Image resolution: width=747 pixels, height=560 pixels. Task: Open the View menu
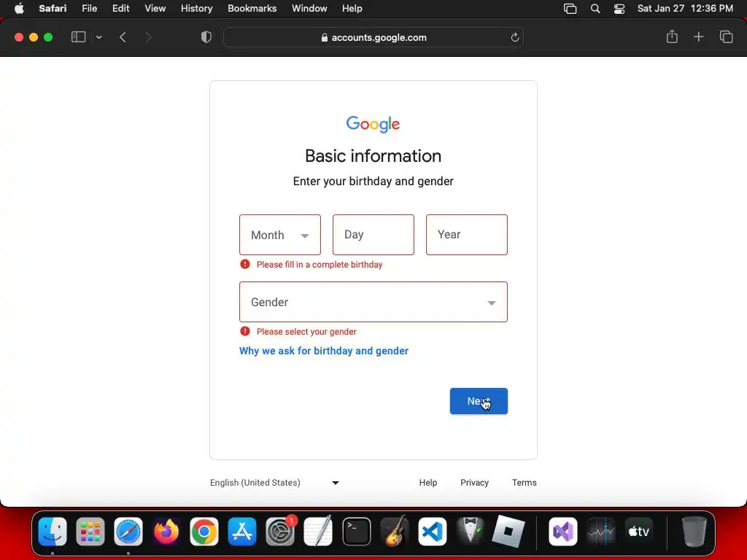tap(155, 9)
